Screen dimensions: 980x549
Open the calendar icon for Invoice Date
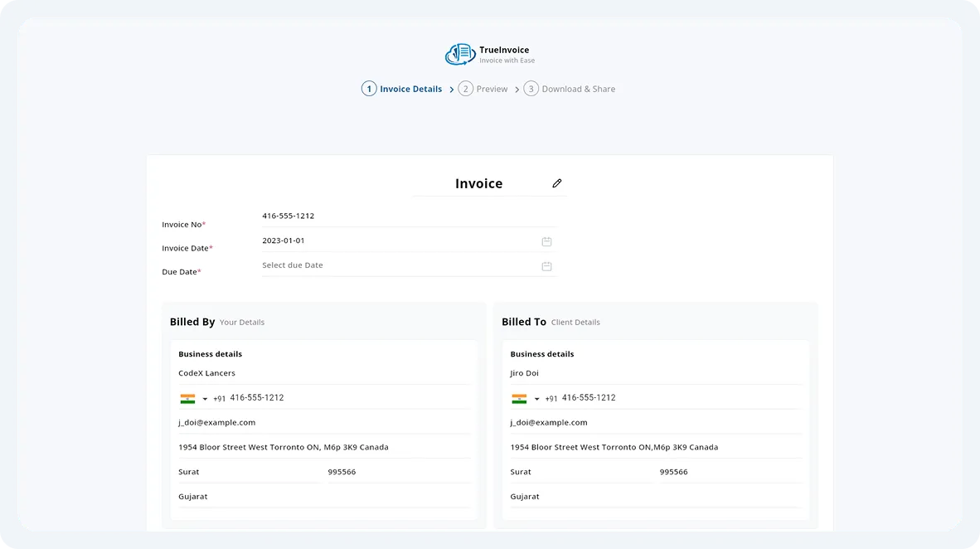(546, 241)
